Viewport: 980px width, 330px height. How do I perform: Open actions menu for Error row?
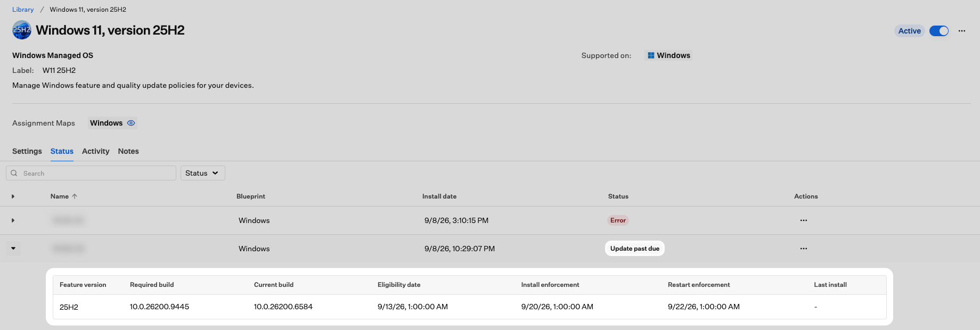pyautogui.click(x=804, y=220)
